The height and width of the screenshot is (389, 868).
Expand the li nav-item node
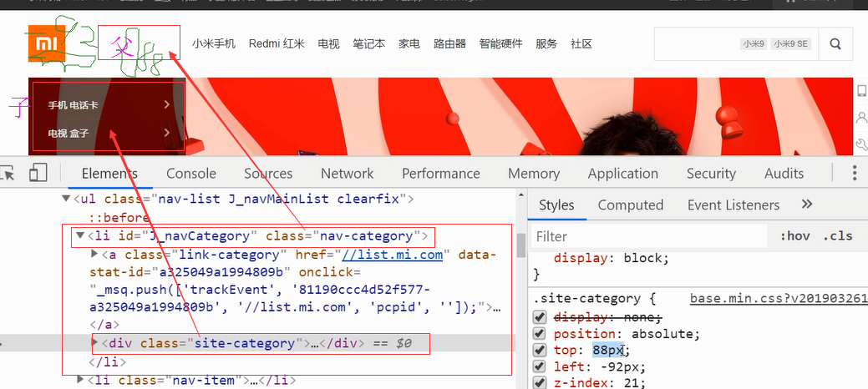[80, 380]
